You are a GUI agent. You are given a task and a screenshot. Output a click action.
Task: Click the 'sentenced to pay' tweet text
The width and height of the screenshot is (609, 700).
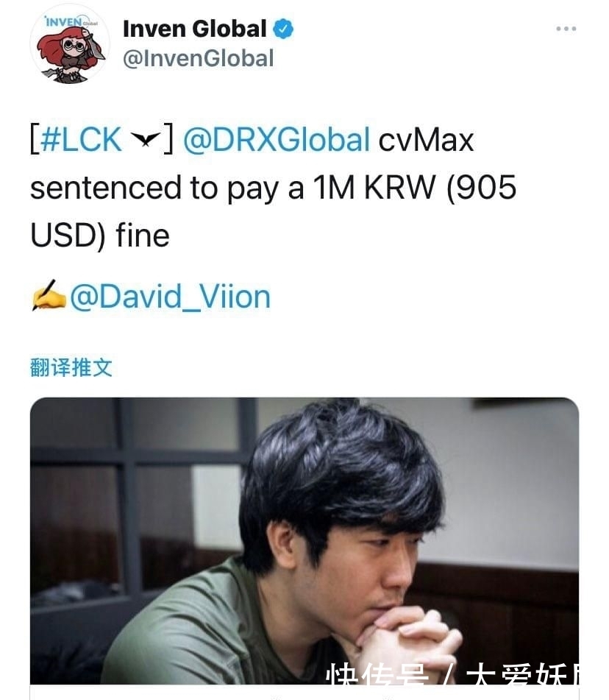click(x=154, y=188)
